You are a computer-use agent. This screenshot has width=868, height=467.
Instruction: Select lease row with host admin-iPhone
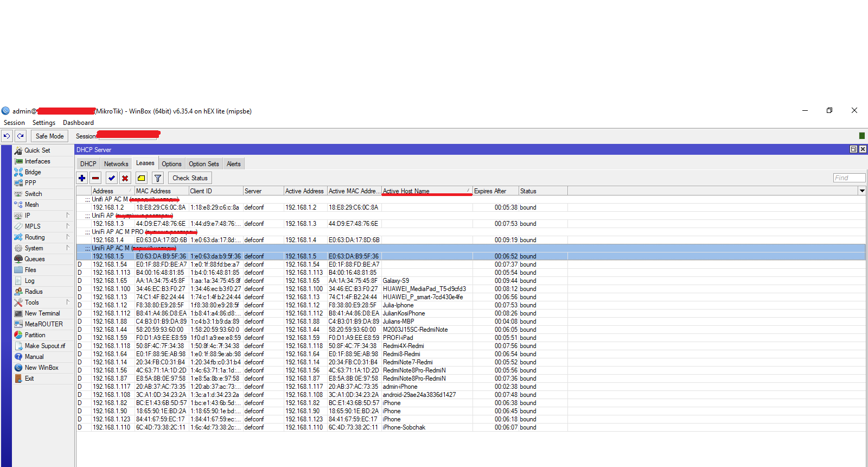coord(471,387)
